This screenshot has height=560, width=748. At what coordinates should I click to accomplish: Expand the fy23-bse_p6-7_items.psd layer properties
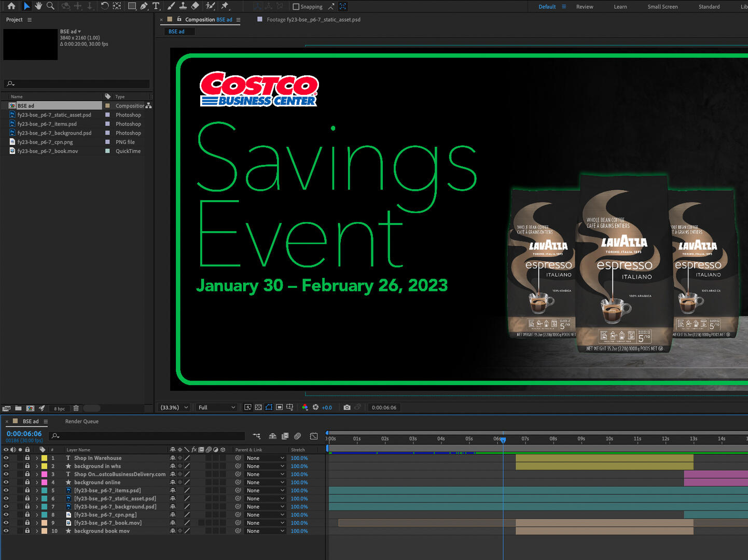pyautogui.click(x=37, y=491)
